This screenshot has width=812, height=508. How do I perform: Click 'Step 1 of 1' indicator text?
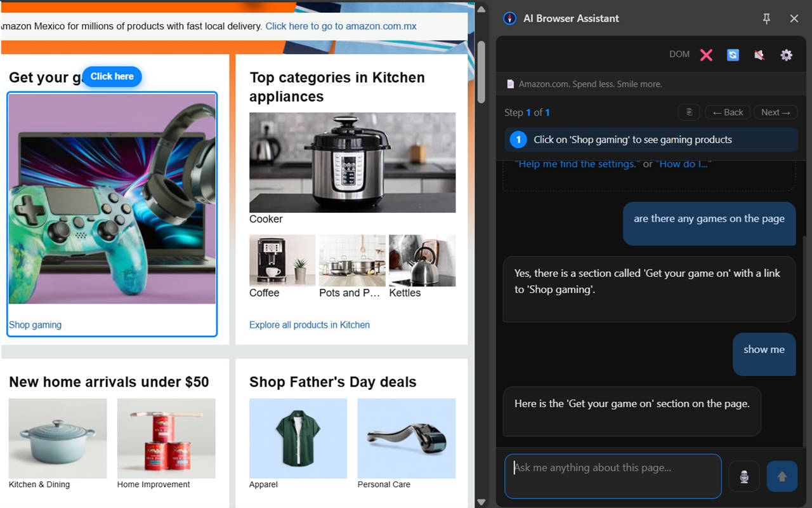[x=527, y=112]
